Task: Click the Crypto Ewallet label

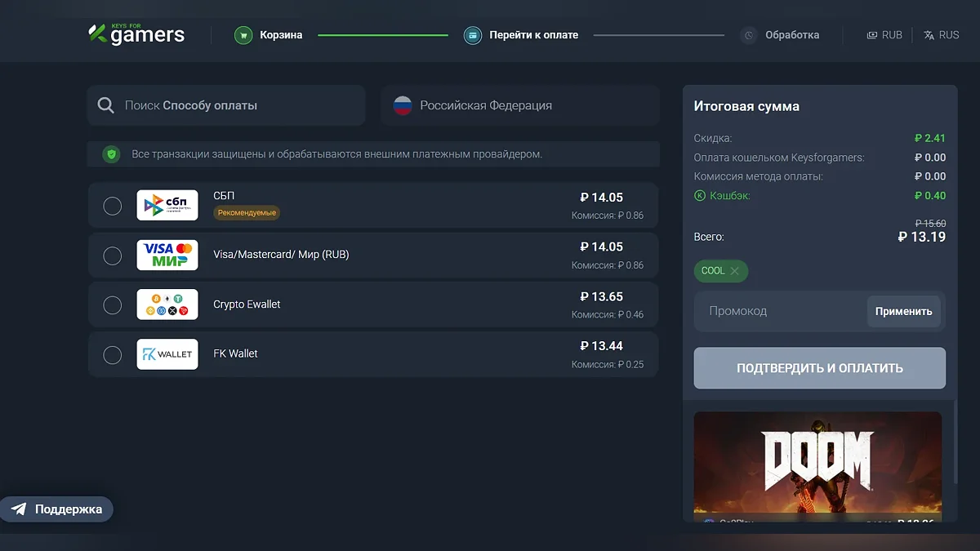Action: [247, 304]
